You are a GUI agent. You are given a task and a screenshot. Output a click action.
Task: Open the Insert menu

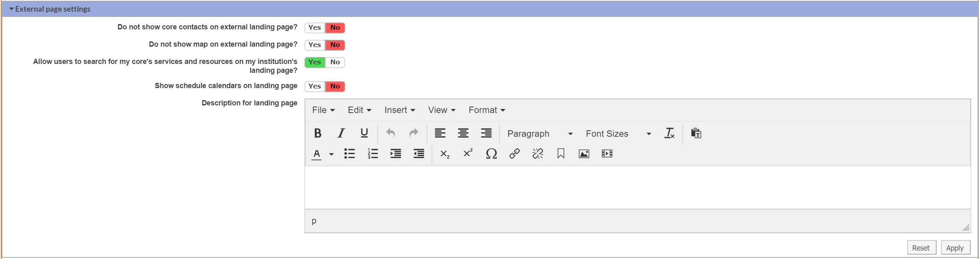399,110
